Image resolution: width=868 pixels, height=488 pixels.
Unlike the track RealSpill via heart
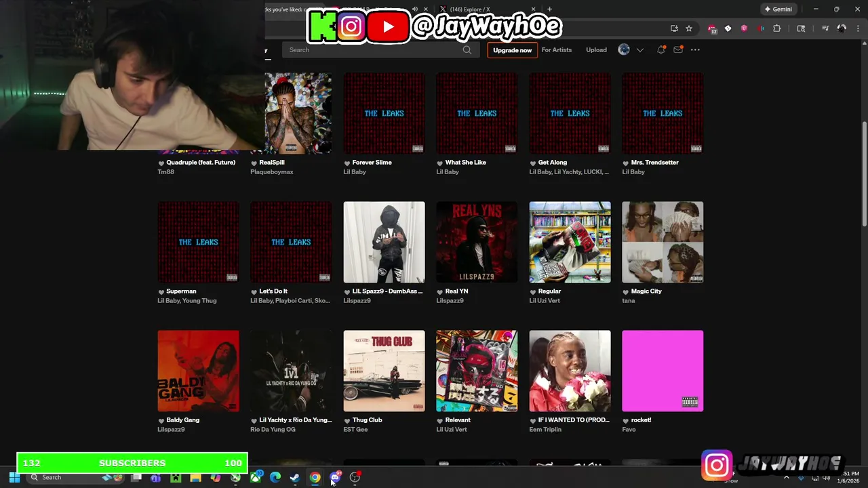pyautogui.click(x=254, y=163)
